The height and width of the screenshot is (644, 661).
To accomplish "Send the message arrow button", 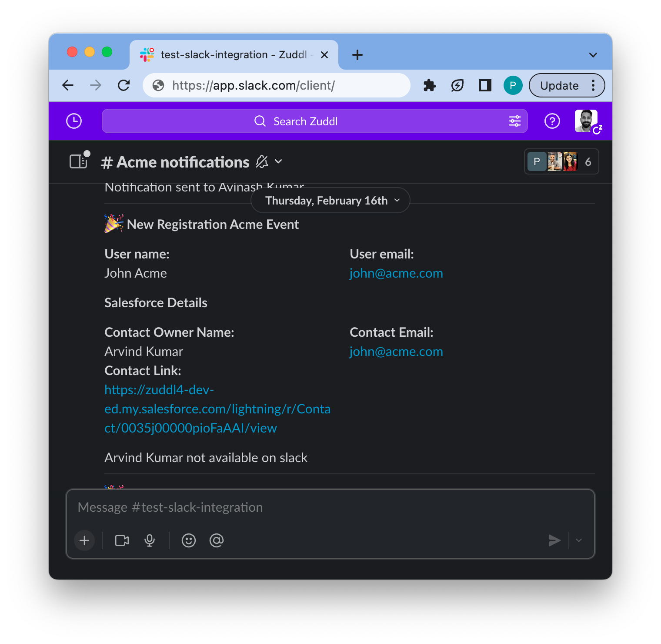I will [x=554, y=540].
